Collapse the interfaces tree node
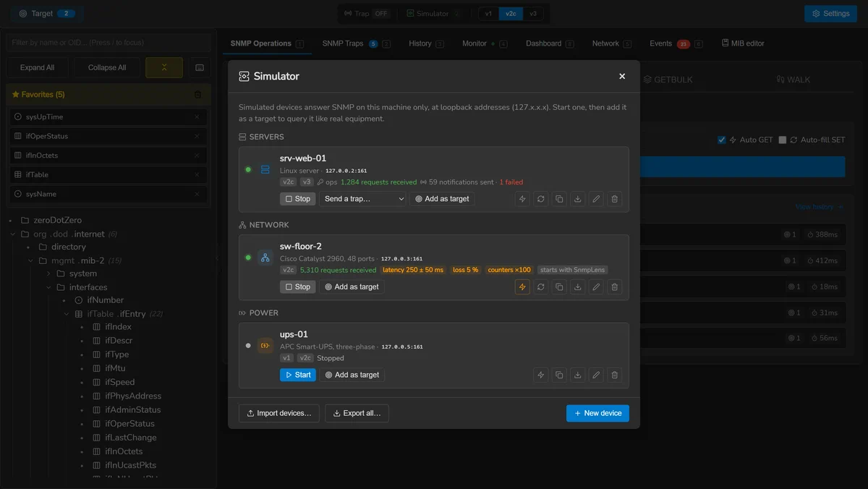The height and width of the screenshot is (489, 868). point(50,287)
